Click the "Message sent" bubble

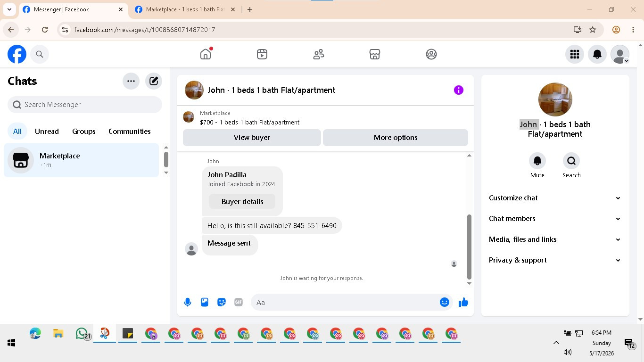[x=230, y=244]
